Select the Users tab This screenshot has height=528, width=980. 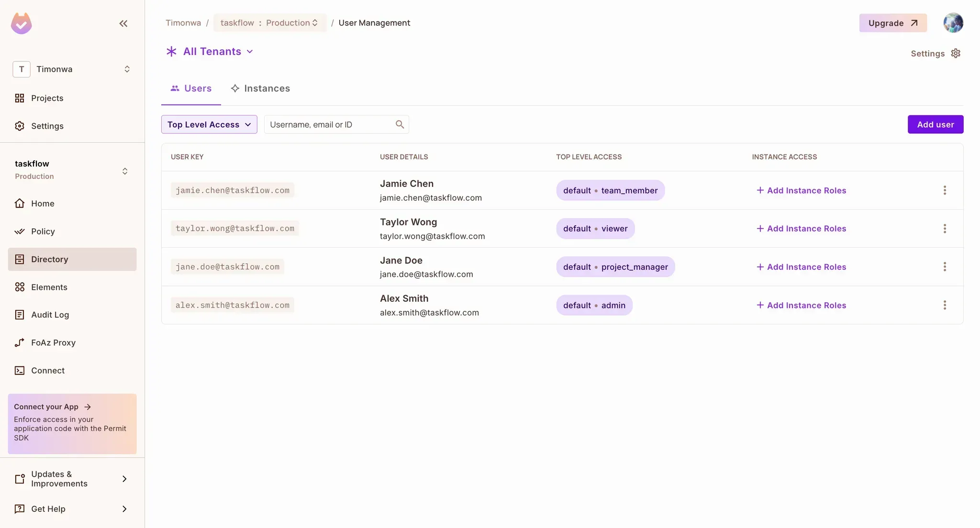pos(191,88)
